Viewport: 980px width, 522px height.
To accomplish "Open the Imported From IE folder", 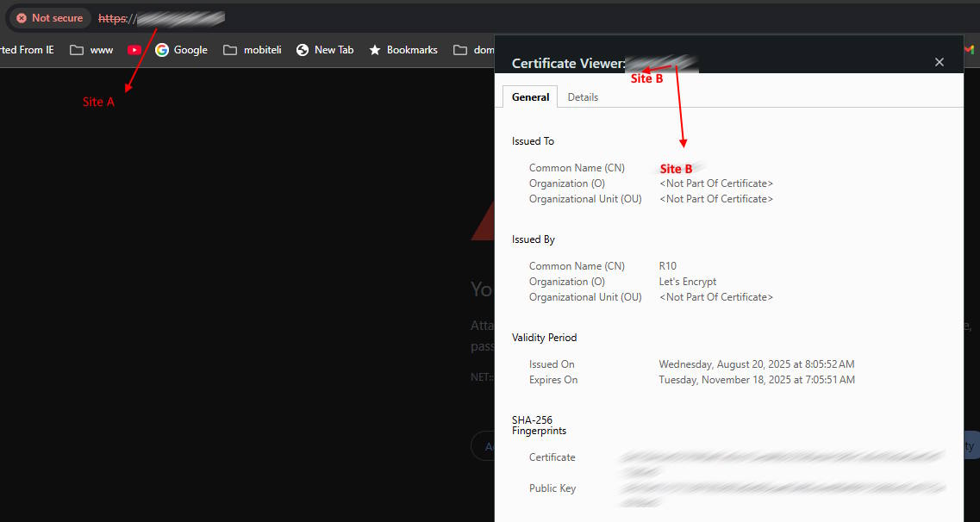I will pos(26,50).
